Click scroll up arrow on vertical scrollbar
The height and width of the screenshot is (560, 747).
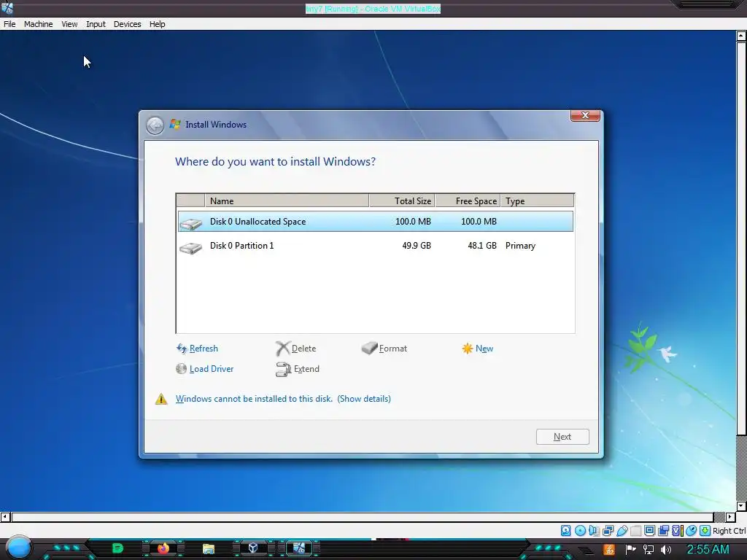(741, 36)
